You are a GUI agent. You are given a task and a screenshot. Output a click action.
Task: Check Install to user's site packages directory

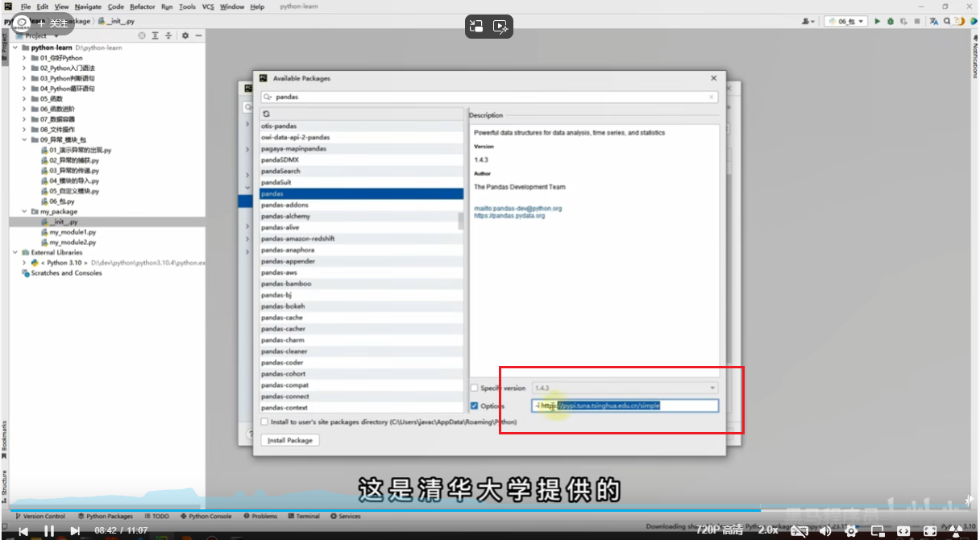coord(264,422)
